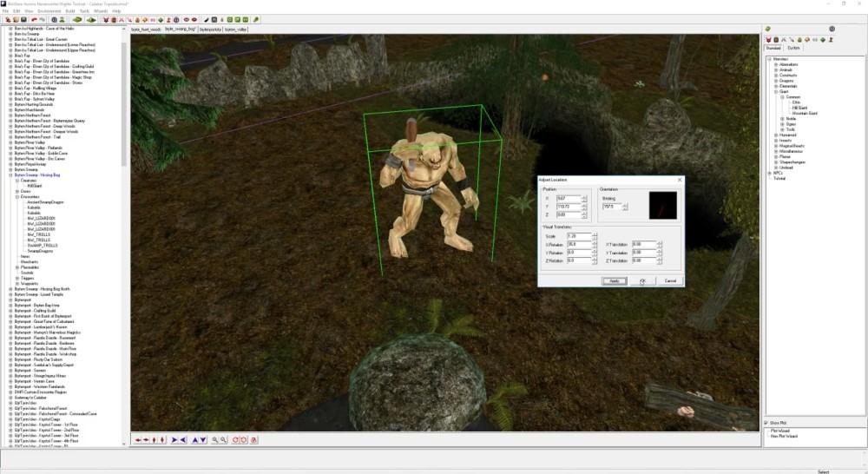Open the script editor black pen icon

coord(206,20)
